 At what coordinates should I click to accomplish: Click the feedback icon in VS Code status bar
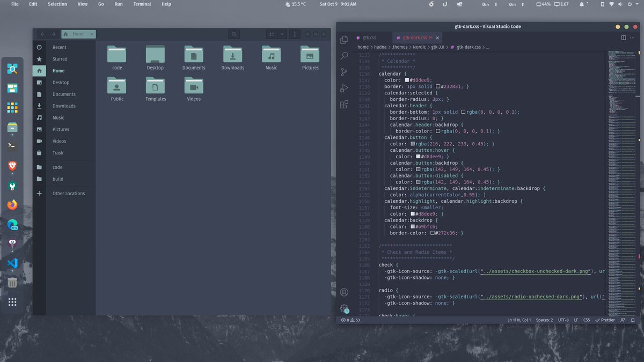pyautogui.click(x=623, y=320)
